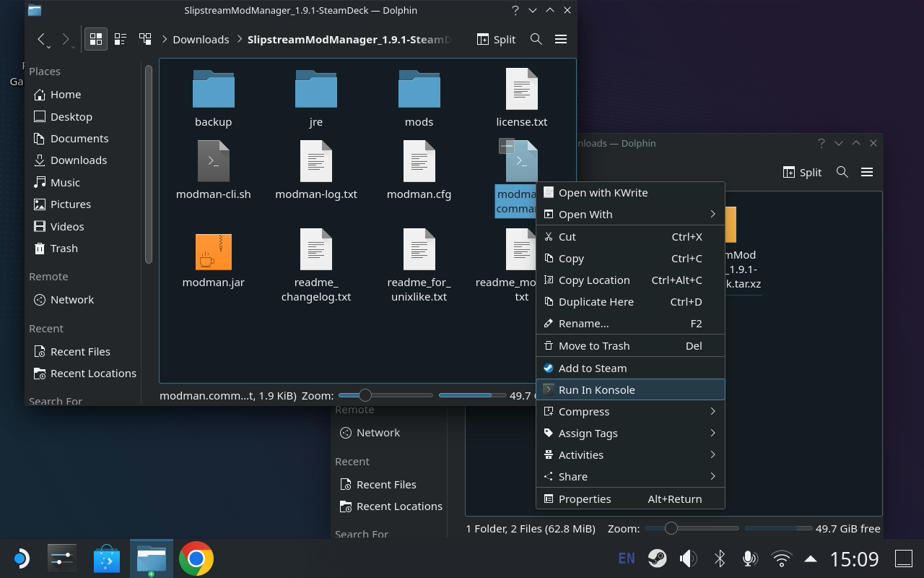The image size is (924, 578).
Task: Choose Copy Location from the context menu
Action: tap(630, 280)
